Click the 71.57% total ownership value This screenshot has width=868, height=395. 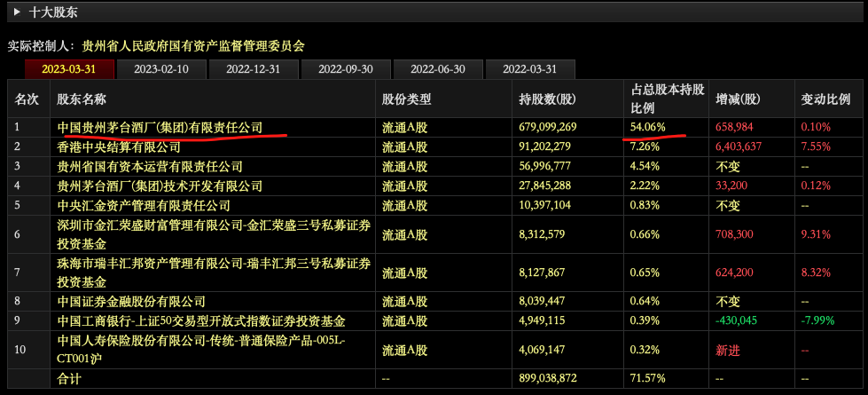[x=648, y=378]
